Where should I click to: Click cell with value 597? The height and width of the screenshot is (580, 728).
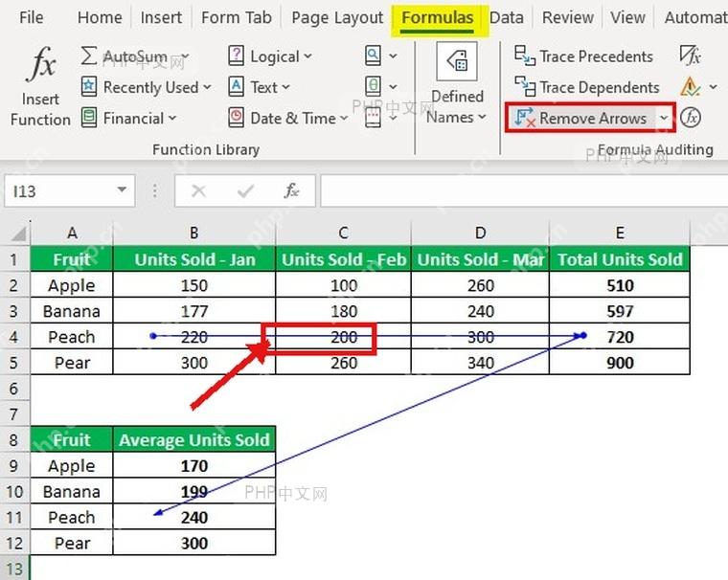tap(620, 311)
